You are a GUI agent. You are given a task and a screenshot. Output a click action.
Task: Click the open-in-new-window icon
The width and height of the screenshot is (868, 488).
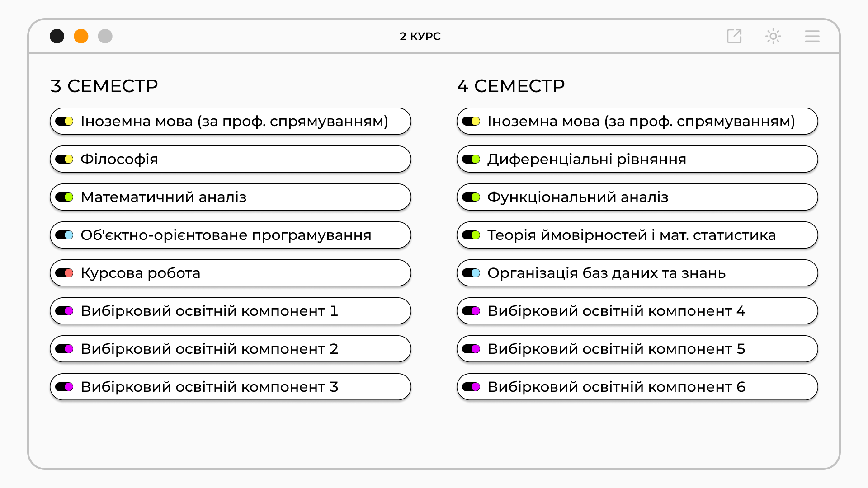(x=734, y=36)
